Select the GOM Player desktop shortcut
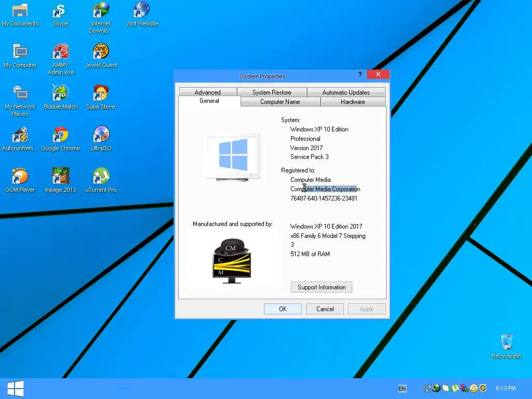This screenshot has width=532, height=399. 20,180
